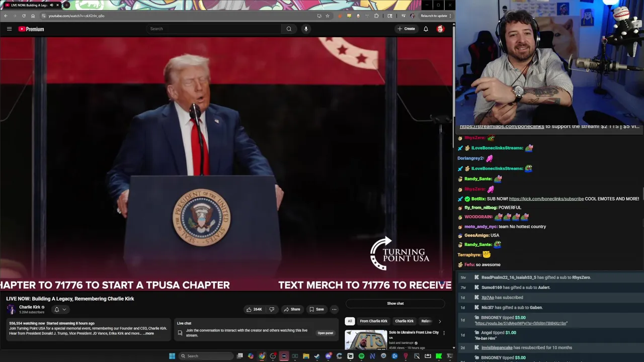The image size is (644, 362).
Task: Share the livestream
Action: pos(291,309)
